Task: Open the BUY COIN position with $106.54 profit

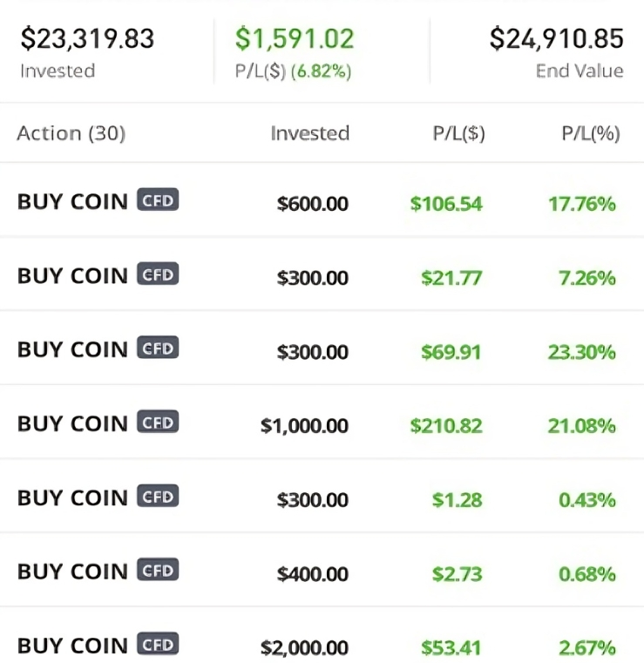Action: (72, 202)
